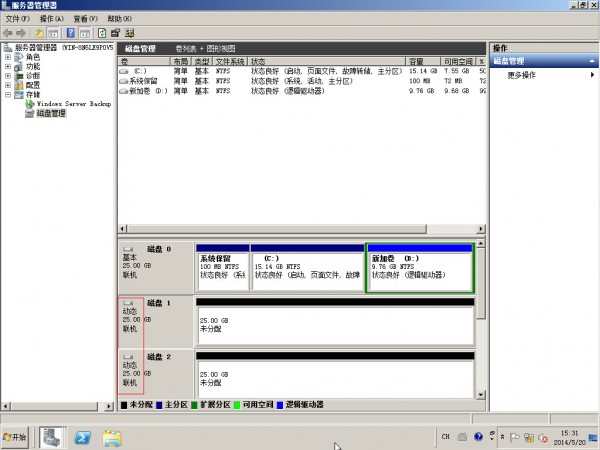This screenshot has height=450, width=600.
Task: Click the blue Help icon in the toolbar
Action: 71,32
